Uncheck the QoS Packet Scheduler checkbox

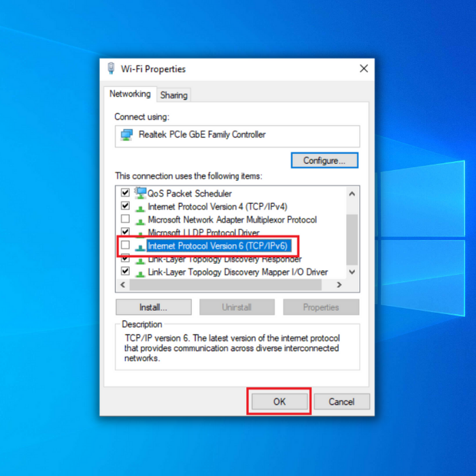click(125, 192)
